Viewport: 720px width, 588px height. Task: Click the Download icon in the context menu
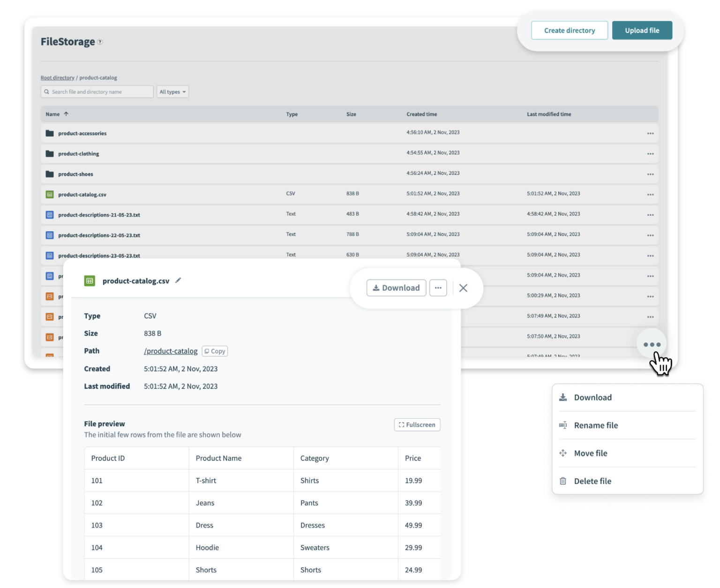pos(562,397)
